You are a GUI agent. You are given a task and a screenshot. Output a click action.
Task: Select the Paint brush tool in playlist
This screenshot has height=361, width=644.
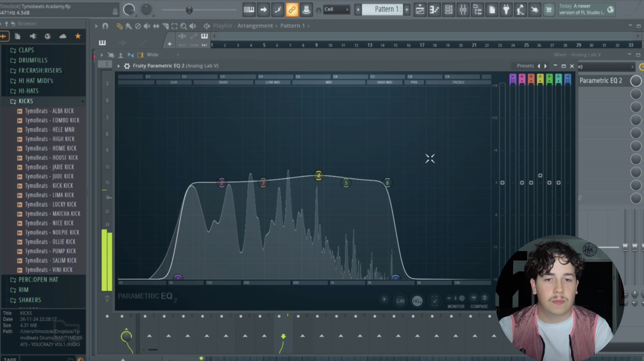[x=129, y=26]
